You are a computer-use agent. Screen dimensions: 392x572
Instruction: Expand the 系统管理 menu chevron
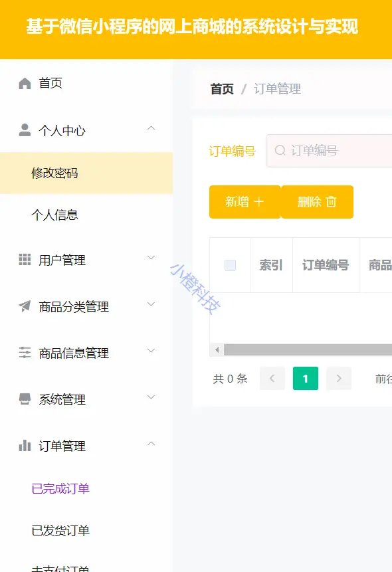tap(151, 397)
